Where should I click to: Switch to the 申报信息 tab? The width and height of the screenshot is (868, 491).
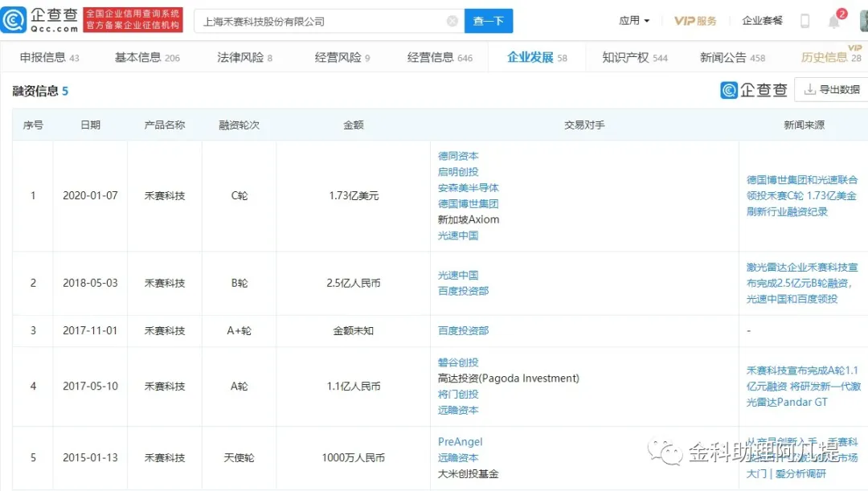[x=49, y=57]
